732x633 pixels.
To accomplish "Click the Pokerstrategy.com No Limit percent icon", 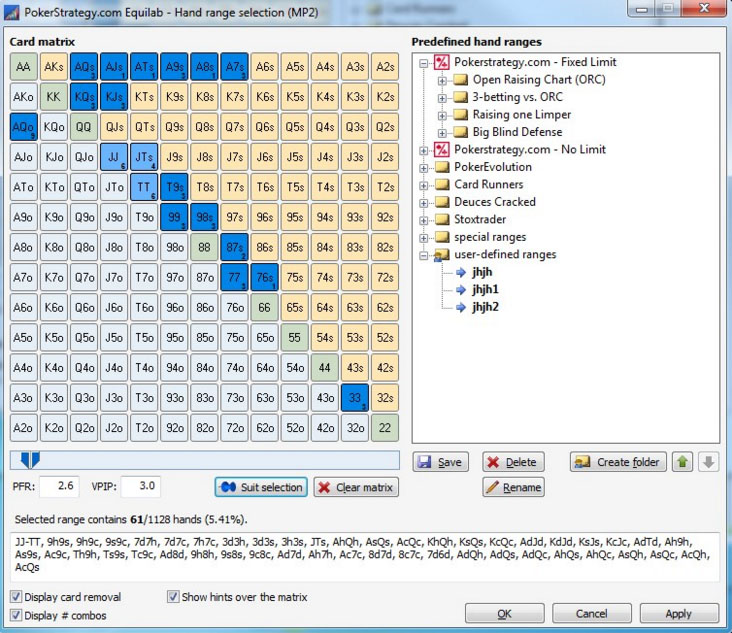I will (x=442, y=149).
